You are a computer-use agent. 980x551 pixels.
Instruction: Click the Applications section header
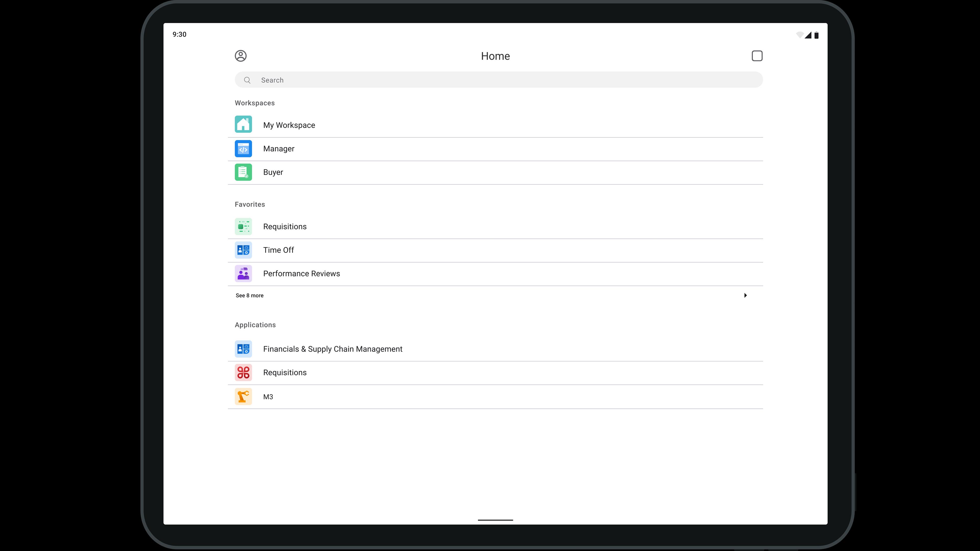tap(255, 325)
